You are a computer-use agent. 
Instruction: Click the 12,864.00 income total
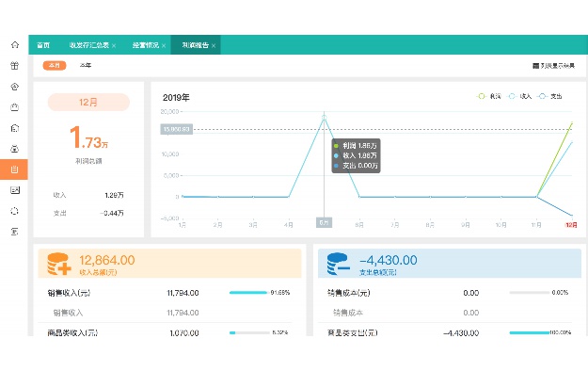[x=107, y=260]
